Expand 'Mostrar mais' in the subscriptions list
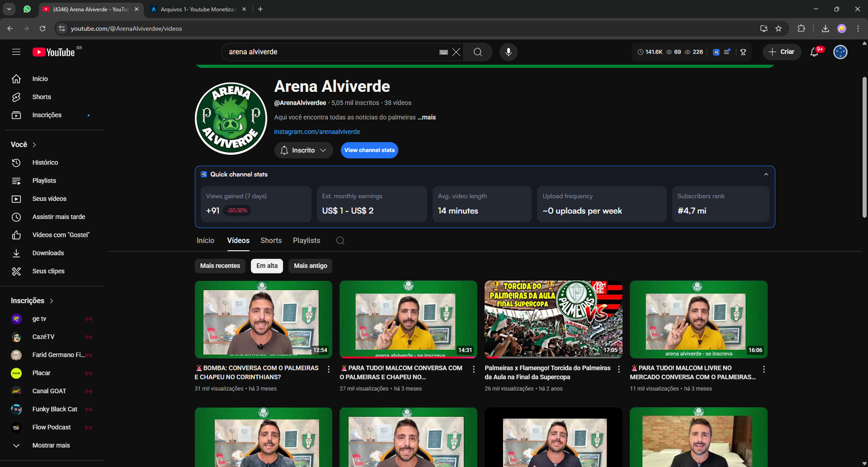The image size is (868, 467). (50, 445)
